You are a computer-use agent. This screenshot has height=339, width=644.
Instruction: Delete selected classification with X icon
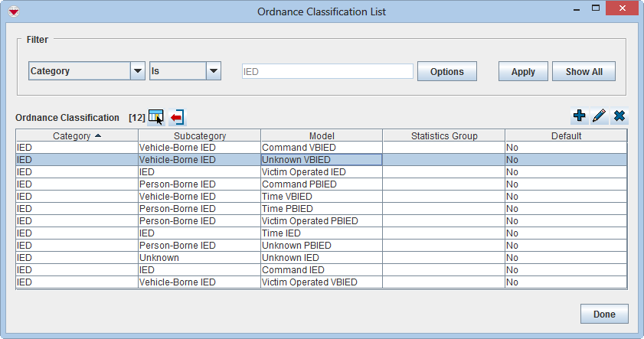619,116
